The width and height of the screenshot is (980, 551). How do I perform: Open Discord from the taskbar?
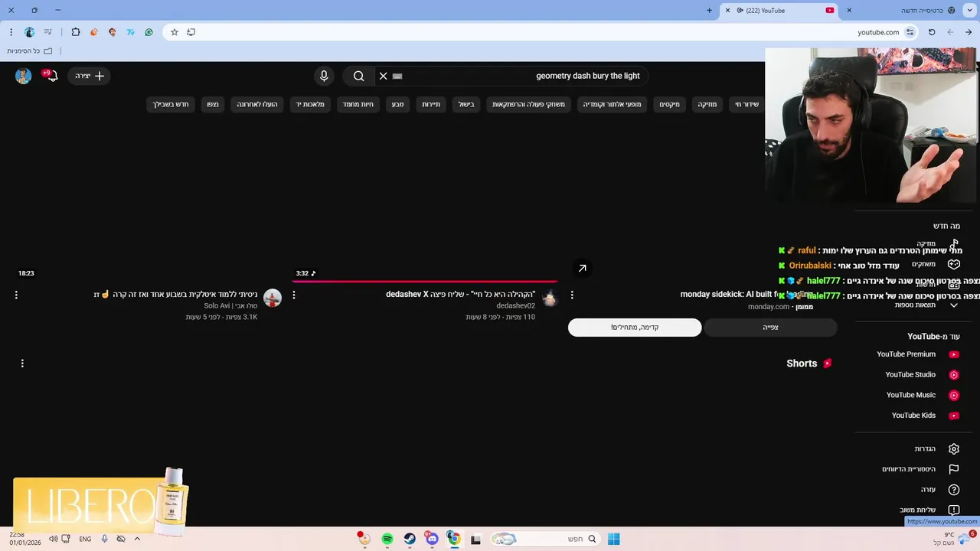pos(432,540)
